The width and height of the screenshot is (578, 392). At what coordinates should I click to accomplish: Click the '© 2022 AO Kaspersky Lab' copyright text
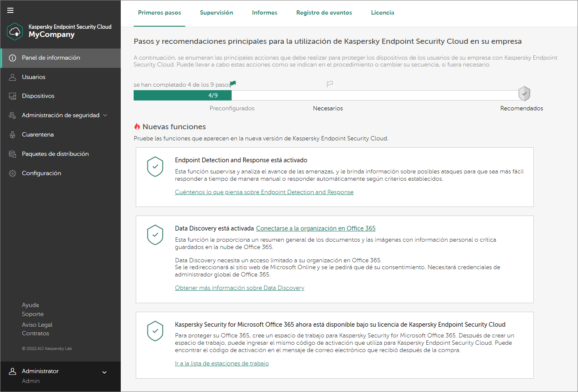tap(47, 349)
